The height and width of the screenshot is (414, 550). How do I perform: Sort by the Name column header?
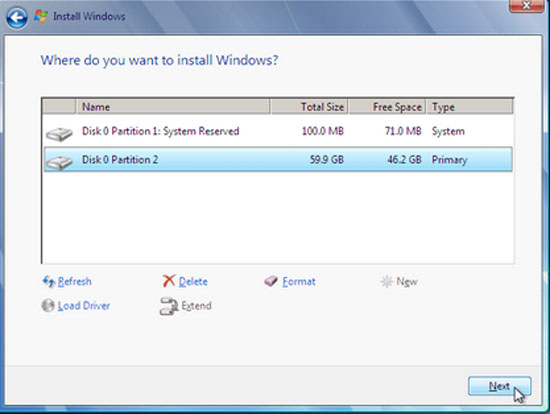[x=173, y=107]
